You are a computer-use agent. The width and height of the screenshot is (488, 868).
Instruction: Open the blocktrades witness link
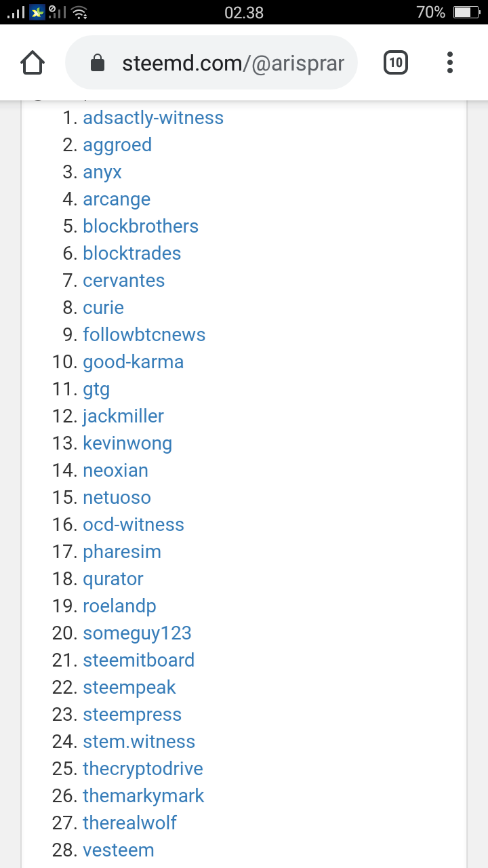[x=131, y=253]
